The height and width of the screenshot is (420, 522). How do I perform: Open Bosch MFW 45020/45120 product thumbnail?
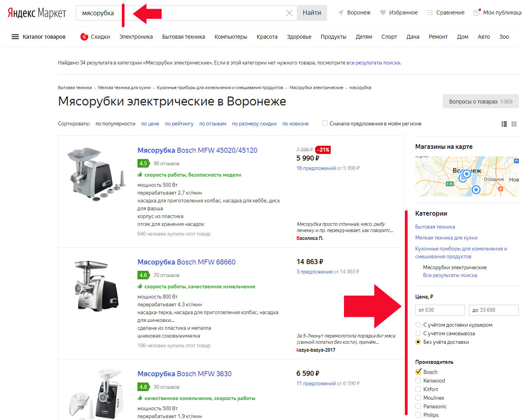96,174
